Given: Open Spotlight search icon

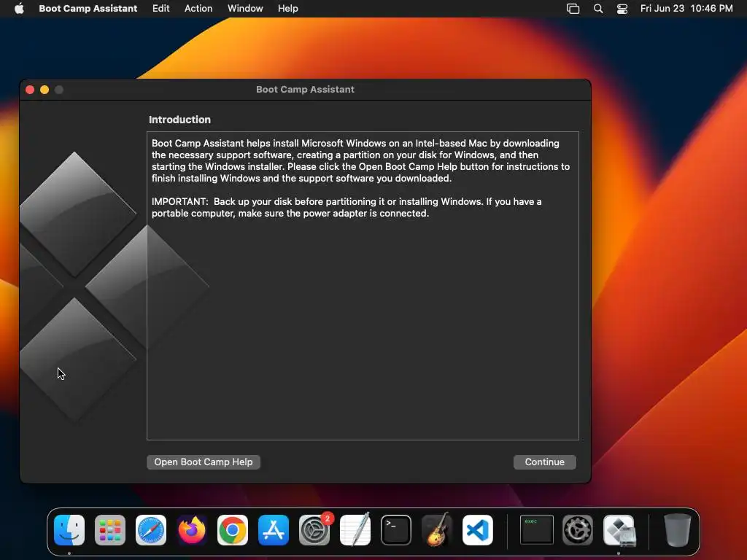Looking at the screenshot, I should 598,9.
